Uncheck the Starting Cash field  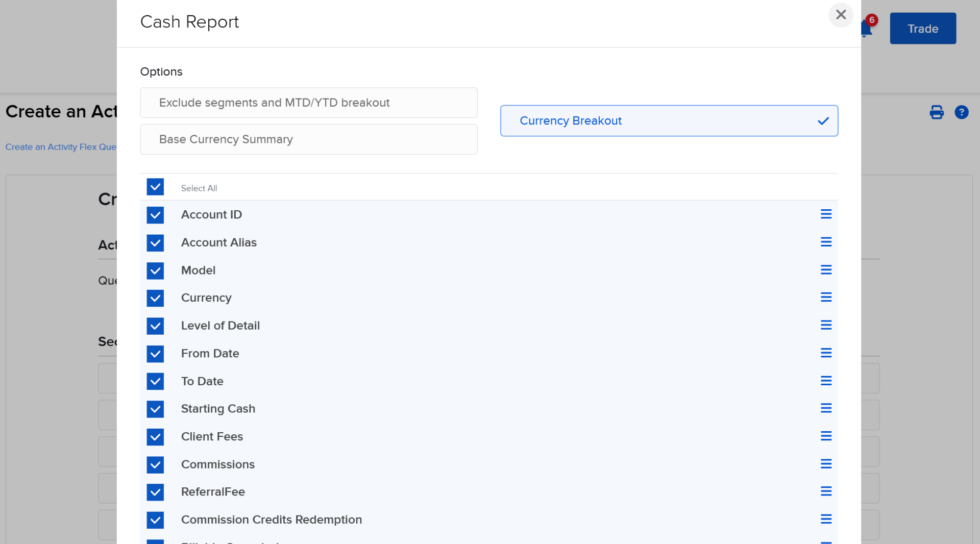(155, 409)
